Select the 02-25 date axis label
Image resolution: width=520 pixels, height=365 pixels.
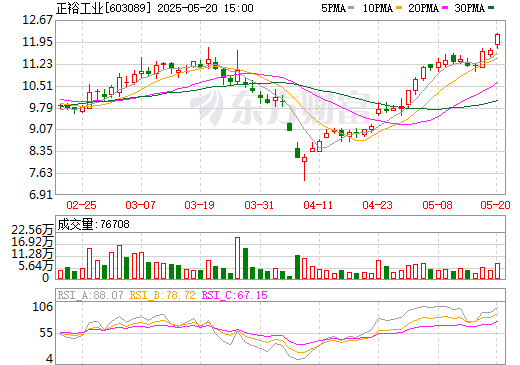[81, 205]
